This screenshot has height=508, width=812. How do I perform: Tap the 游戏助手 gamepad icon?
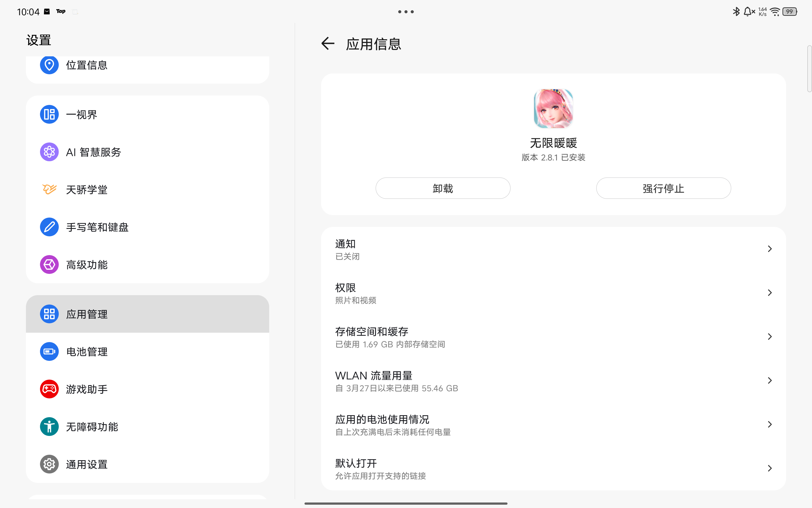[49, 389]
